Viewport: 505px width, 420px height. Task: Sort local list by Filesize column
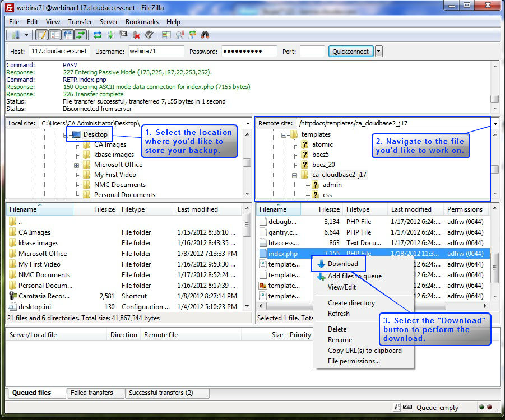coord(95,209)
